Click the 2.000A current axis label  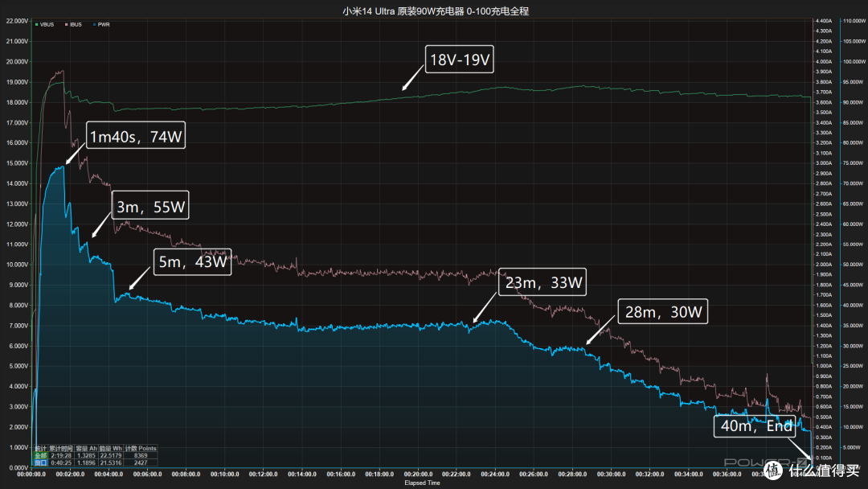(824, 265)
